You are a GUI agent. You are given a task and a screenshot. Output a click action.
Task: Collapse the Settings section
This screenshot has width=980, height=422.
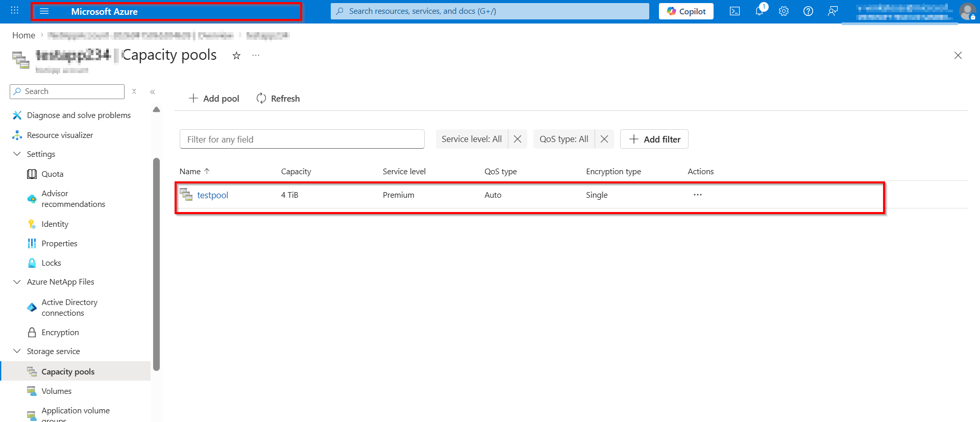[17, 154]
